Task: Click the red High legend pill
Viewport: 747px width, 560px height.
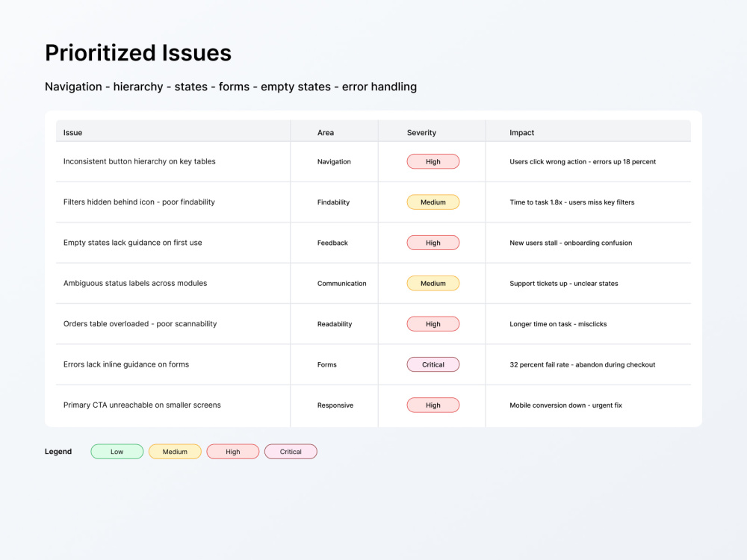Action: pyautogui.click(x=233, y=452)
